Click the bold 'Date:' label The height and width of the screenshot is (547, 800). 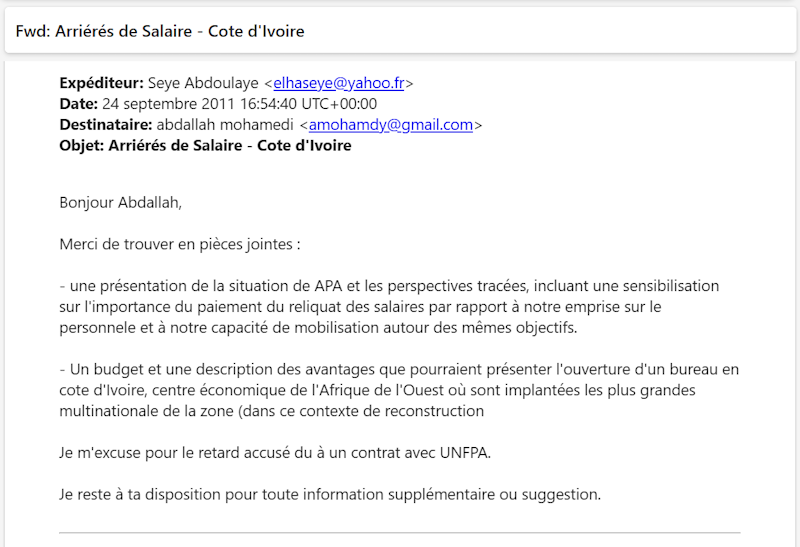(x=79, y=104)
